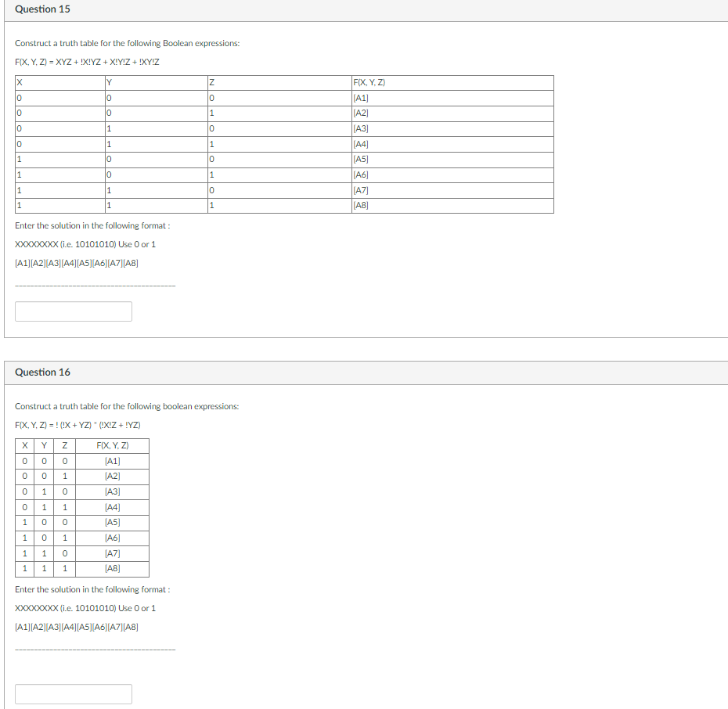The width and height of the screenshot is (728, 709).
Task: Click the [A1]|[A2] format example text in Question 16
Action: (x=77, y=626)
